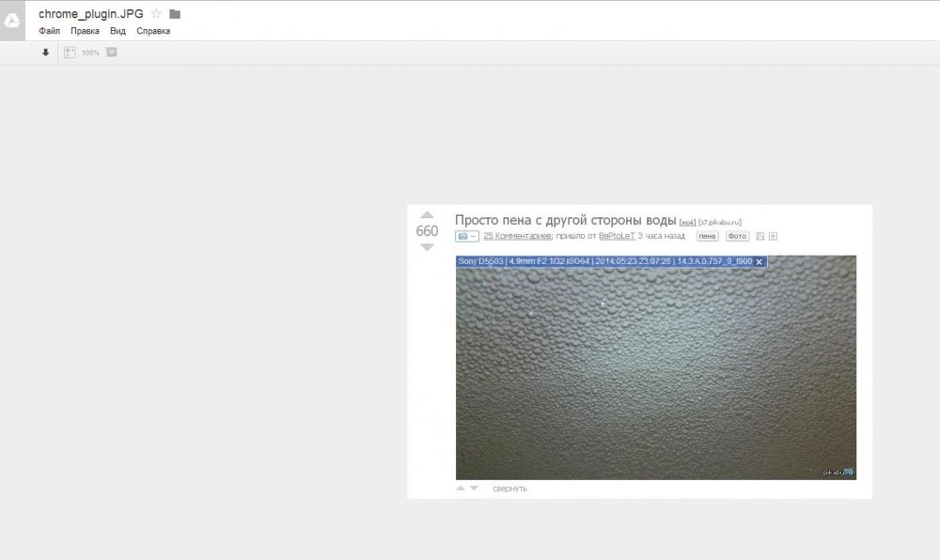
Task: Click the Фото tag button
Action: [737, 236]
